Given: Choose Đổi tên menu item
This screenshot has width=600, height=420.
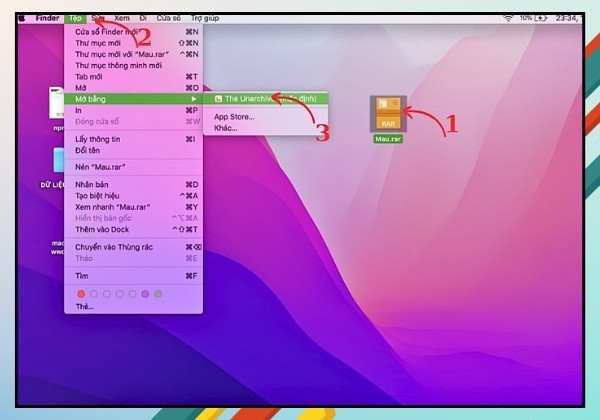Looking at the screenshot, I should (133, 150).
